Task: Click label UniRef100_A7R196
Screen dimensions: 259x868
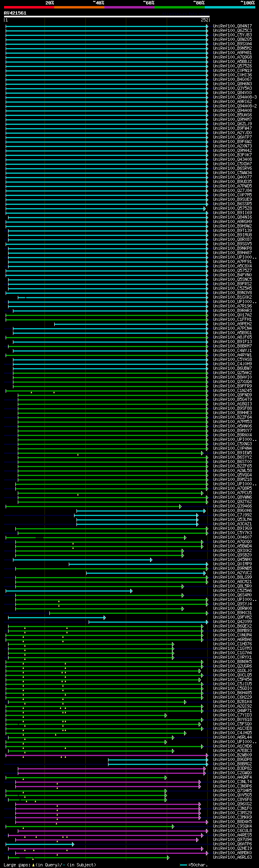Action: 232,306
